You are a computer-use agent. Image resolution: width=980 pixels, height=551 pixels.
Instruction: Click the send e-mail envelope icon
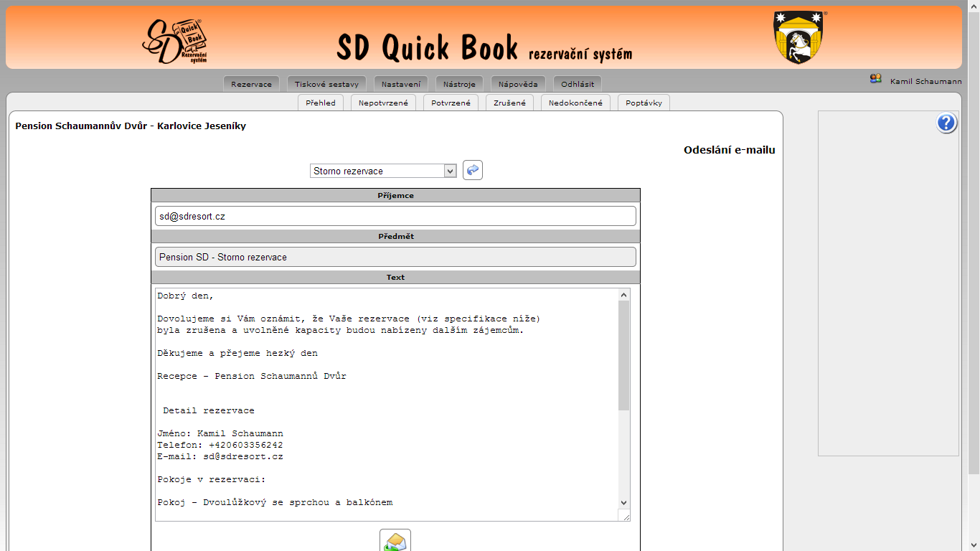[x=395, y=540]
